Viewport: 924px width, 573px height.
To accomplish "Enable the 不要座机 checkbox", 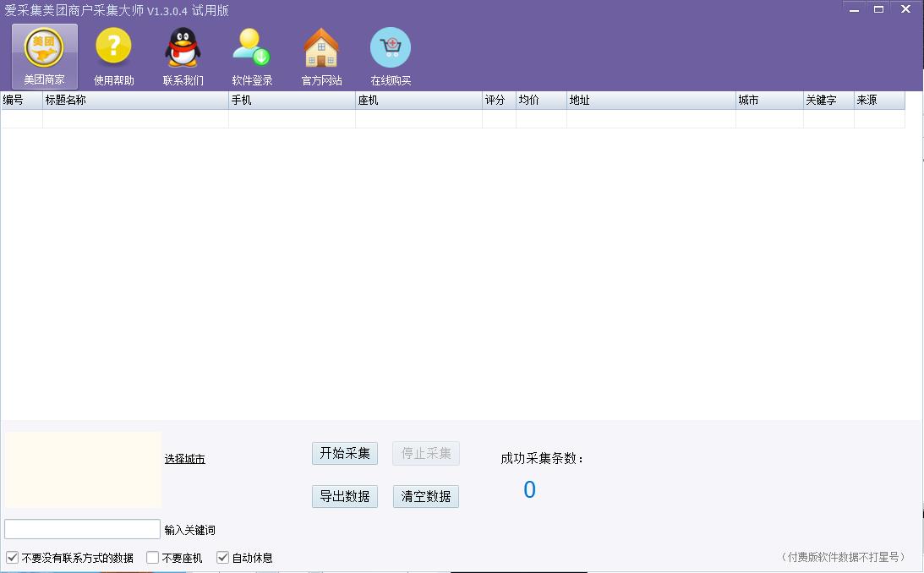I will point(153,557).
